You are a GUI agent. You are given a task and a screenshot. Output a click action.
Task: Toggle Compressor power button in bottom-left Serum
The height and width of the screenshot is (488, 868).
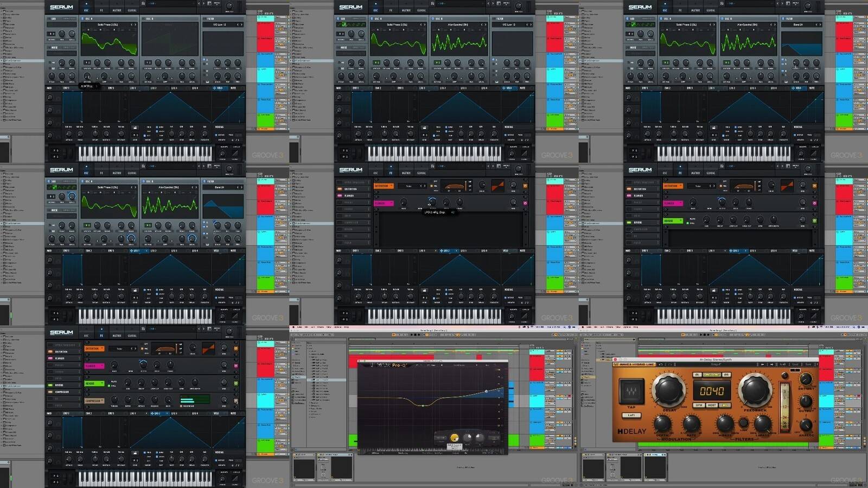tap(235, 401)
